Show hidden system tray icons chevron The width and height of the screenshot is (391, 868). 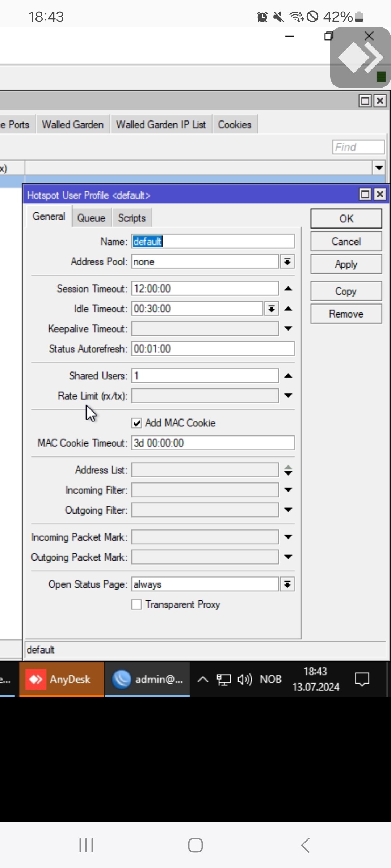[203, 680]
